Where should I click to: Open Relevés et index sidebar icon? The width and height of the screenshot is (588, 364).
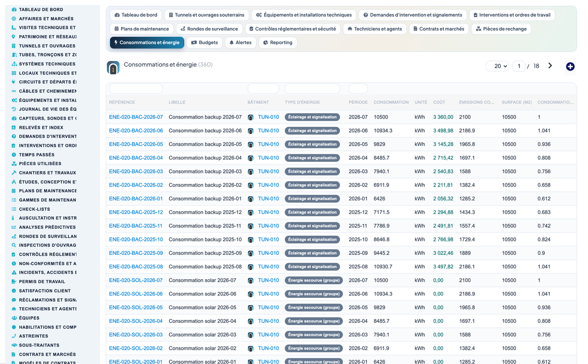(x=14, y=127)
